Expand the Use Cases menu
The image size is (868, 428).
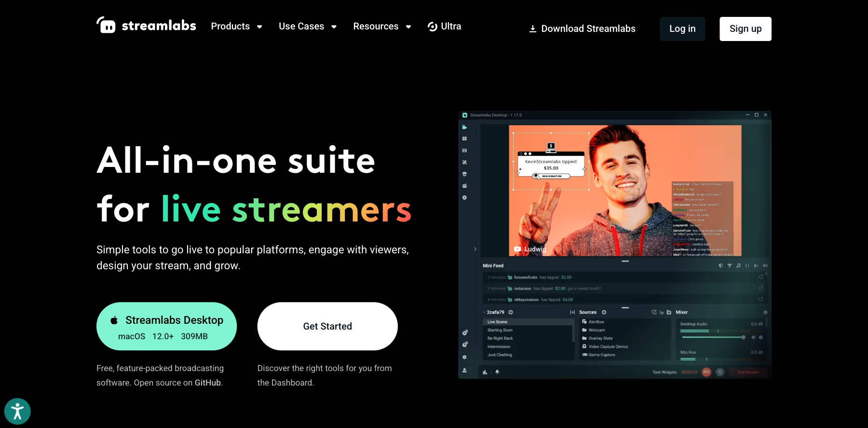[x=308, y=27]
